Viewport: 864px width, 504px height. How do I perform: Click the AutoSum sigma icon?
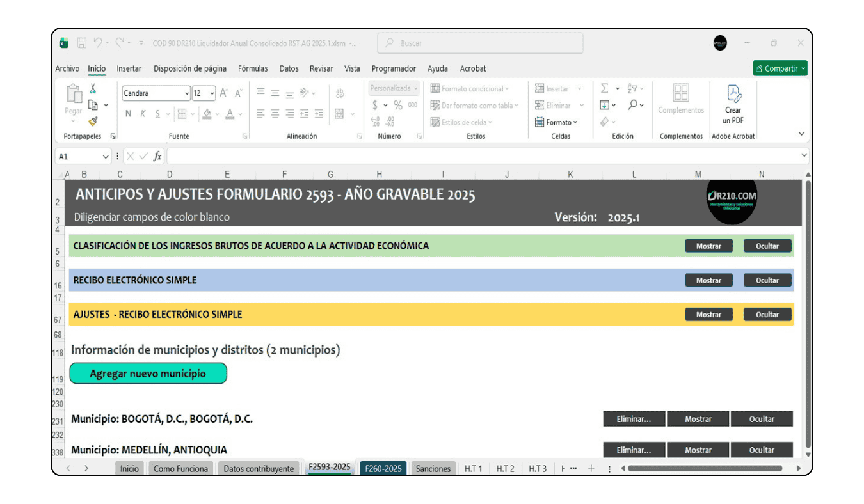tap(604, 88)
